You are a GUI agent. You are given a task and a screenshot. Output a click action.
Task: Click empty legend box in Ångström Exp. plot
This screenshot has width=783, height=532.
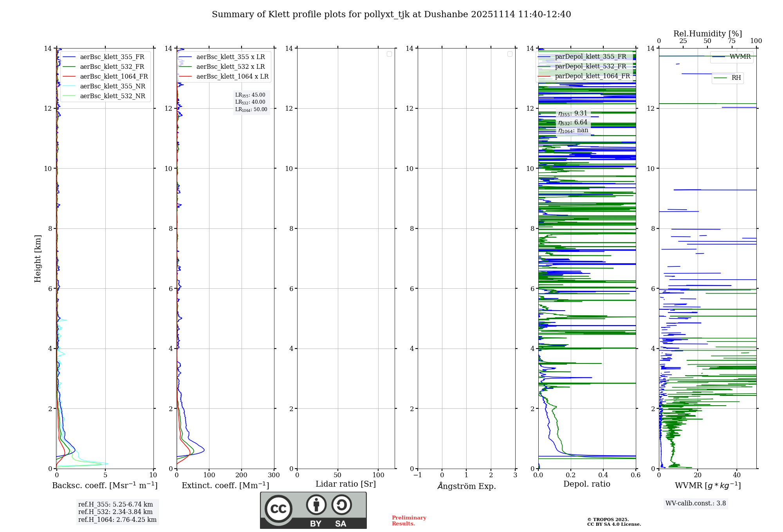coord(510,54)
